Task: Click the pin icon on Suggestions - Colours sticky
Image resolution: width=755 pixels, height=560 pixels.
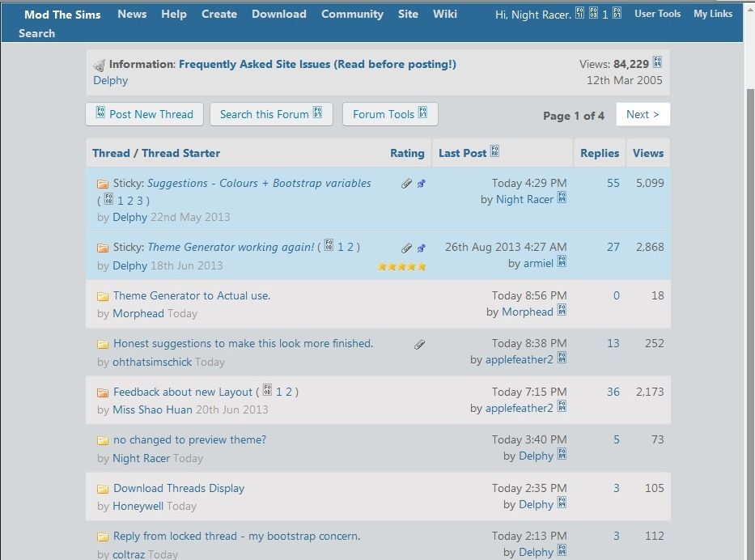Action: [421, 184]
